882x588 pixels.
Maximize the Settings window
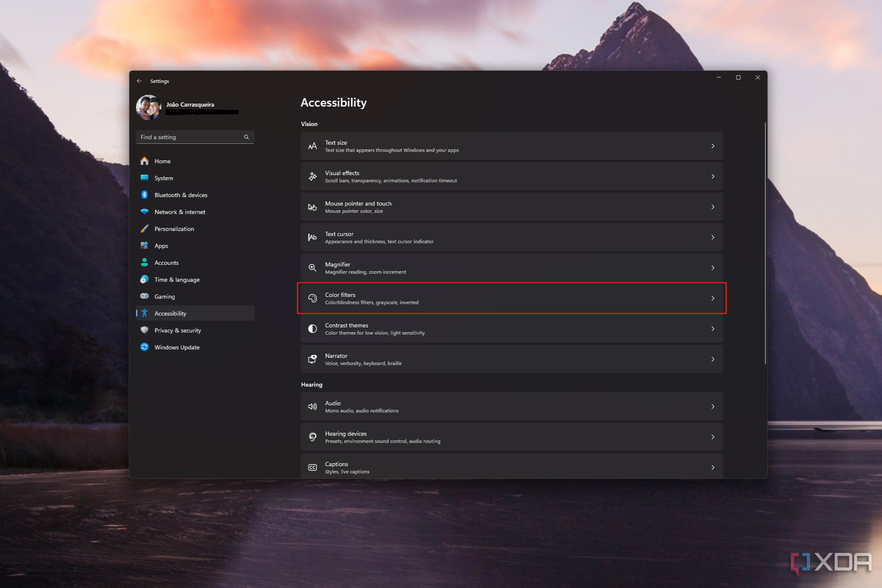pos(738,77)
